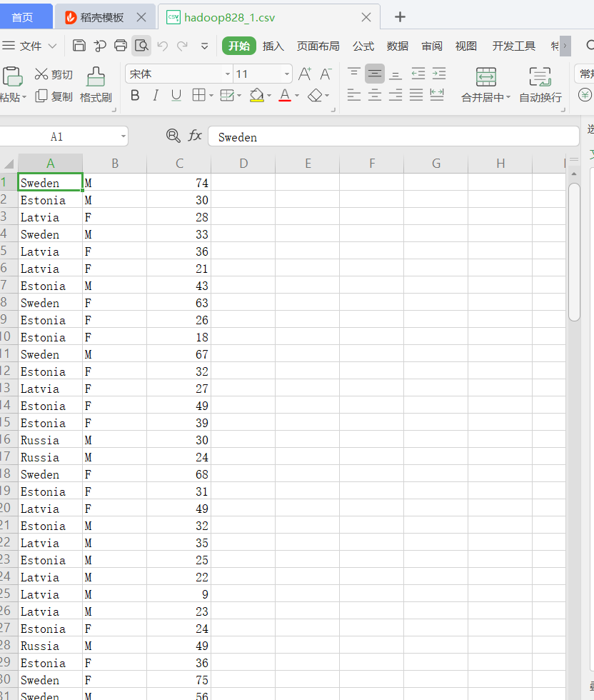Click the vertical scrollbar thumb
Viewport: 594px width, 700px height.
574,252
